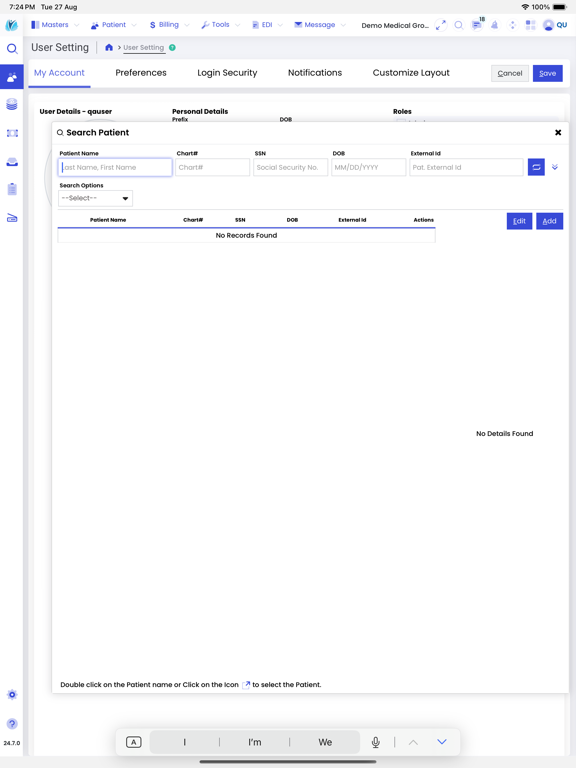The width and height of the screenshot is (576, 768).
Task: Click the DOB column header in results
Action: (292, 220)
